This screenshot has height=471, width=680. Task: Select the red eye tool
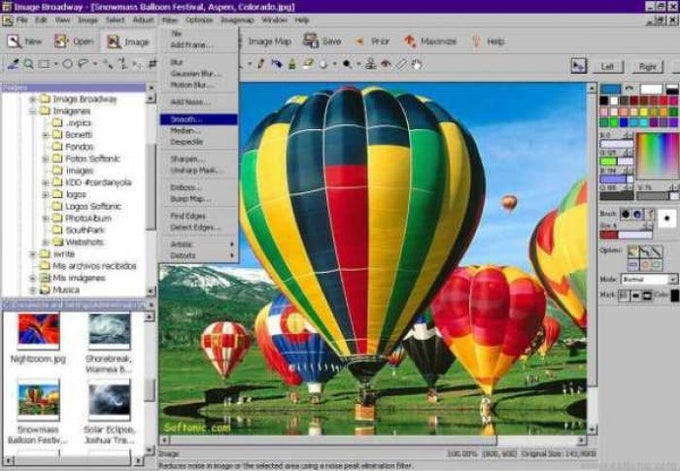[386, 65]
